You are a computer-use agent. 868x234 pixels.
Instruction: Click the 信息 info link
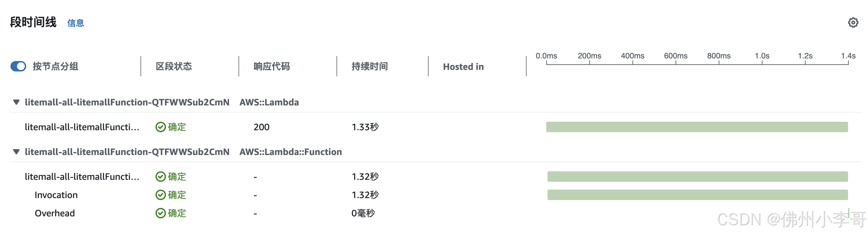[75, 23]
